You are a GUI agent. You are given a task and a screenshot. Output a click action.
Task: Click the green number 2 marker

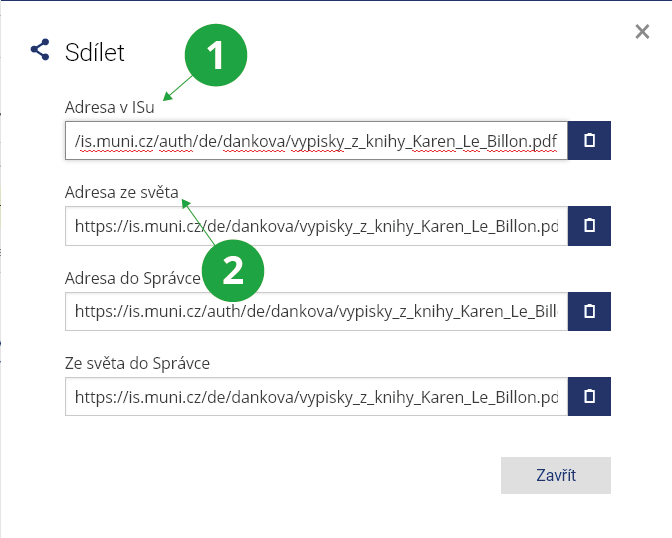pyautogui.click(x=232, y=268)
